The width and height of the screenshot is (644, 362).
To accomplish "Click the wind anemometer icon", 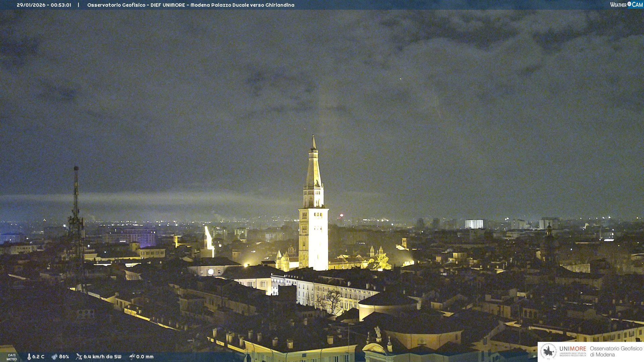I will (79, 357).
